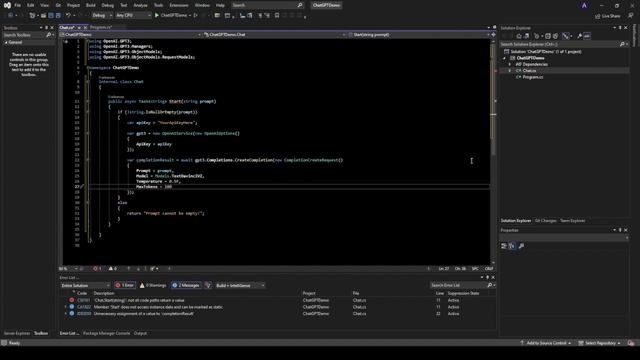
Task: Expand the Chat.cs node in Solution Explorer
Action: tap(509, 71)
